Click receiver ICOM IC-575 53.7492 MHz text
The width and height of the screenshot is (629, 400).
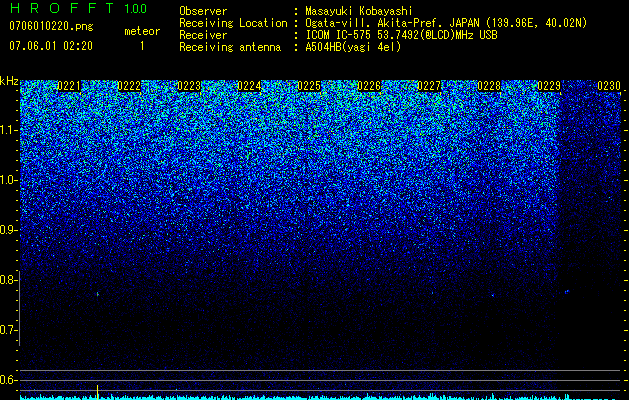click(x=401, y=35)
